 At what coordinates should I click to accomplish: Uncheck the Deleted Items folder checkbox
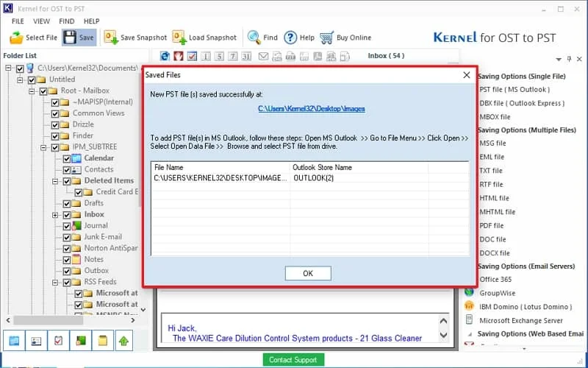[67, 181]
